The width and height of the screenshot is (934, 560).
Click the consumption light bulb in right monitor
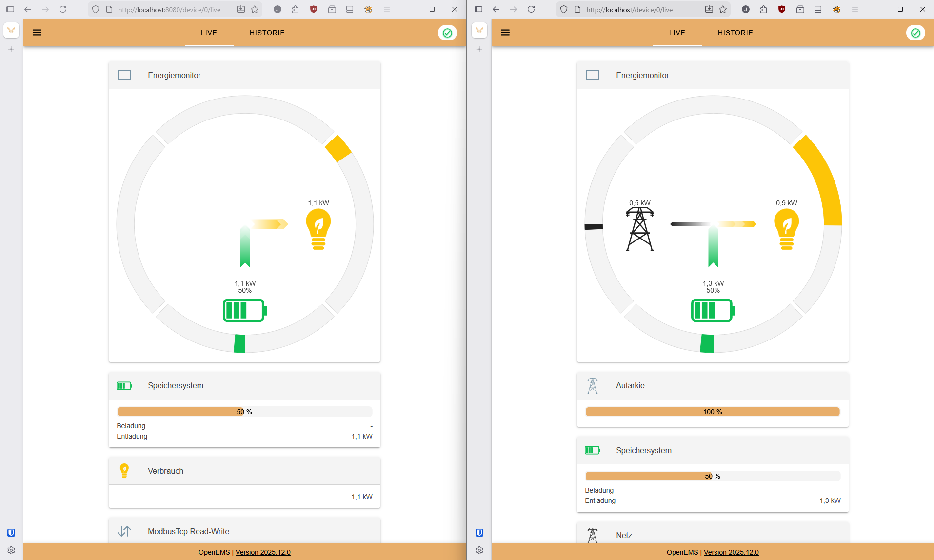(x=786, y=229)
